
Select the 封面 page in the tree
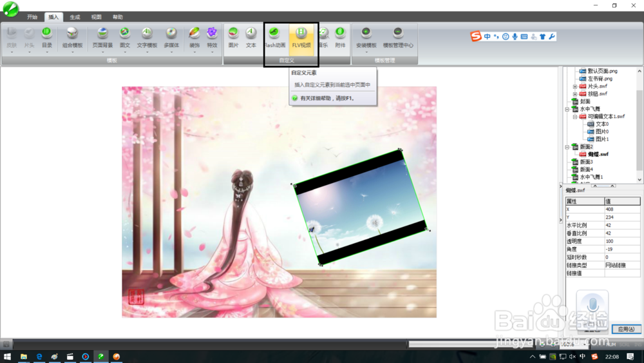point(585,101)
